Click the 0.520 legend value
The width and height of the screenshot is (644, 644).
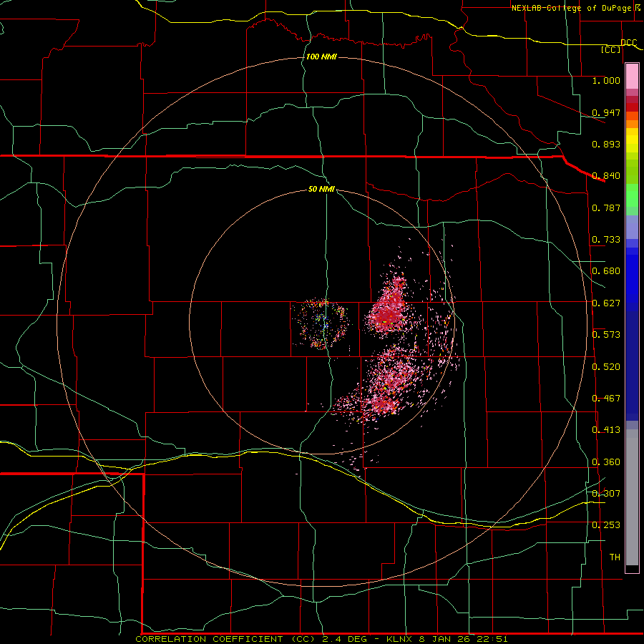[606, 367]
